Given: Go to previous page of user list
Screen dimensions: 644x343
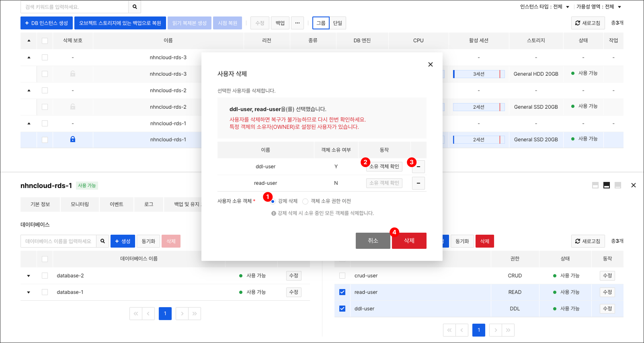Looking at the screenshot, I should click(x=462, y=330).
